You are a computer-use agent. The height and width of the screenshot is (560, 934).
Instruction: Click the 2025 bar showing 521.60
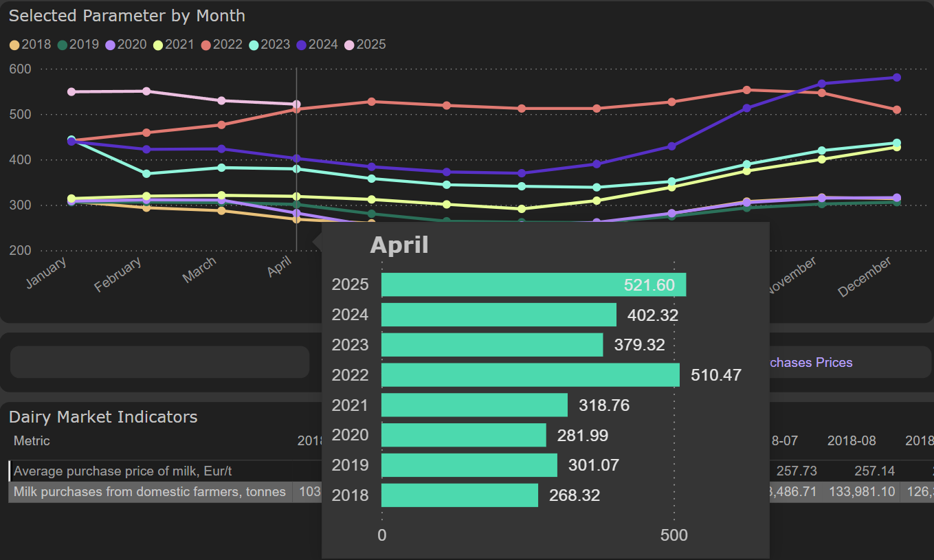pyautogui.click(x=533, y=284)
